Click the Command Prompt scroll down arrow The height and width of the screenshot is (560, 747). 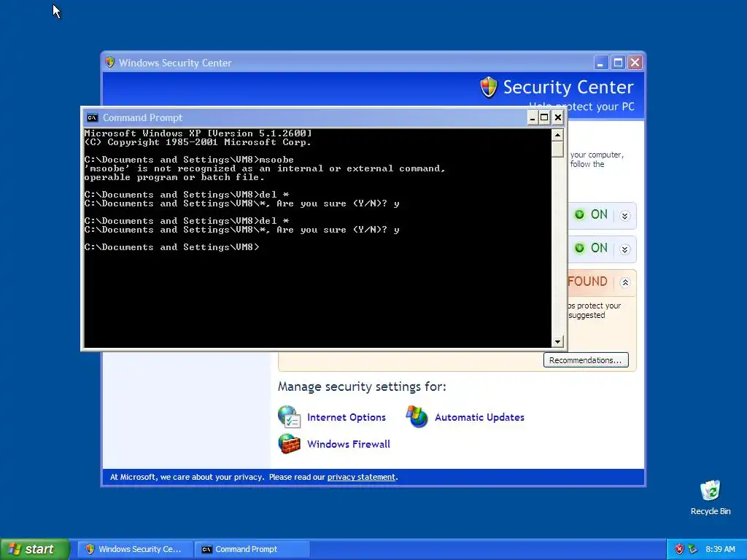[557, 341]
